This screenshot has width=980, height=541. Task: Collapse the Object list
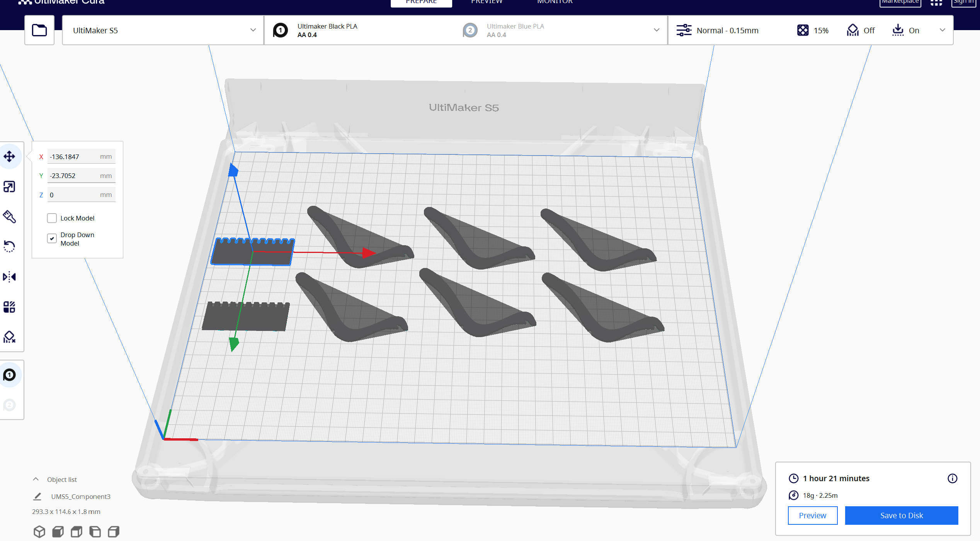(x=36, y=479)
